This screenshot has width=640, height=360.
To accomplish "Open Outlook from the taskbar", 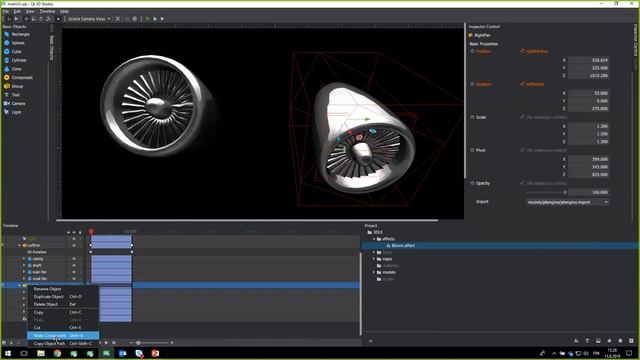I will (x=122, y=353).
